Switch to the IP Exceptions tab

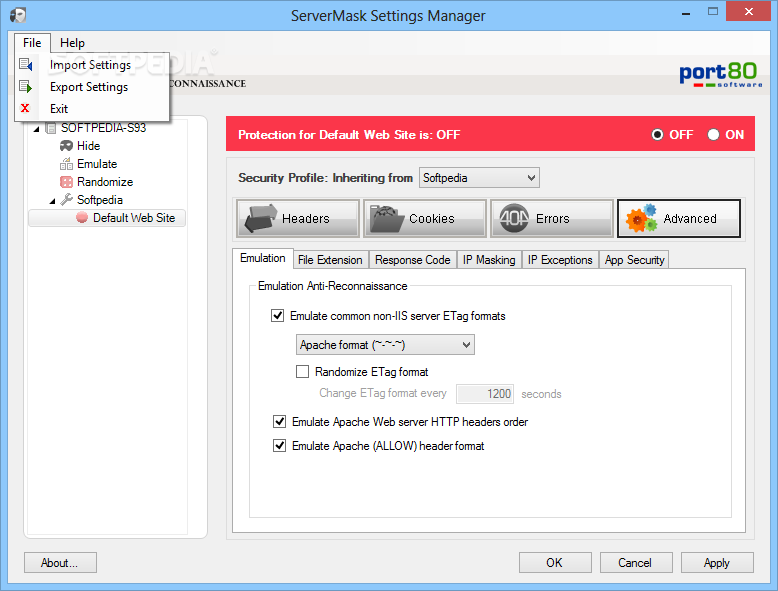(560, 260)
